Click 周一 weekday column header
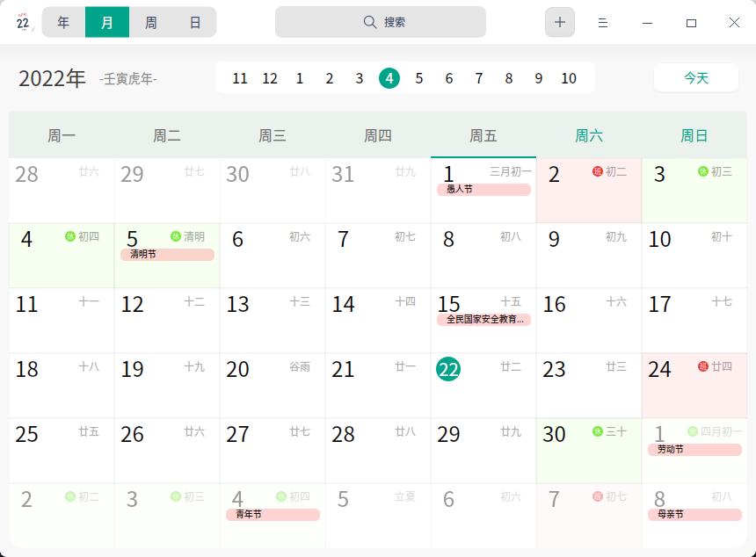 pyautogui.click(x=62, y=136)
